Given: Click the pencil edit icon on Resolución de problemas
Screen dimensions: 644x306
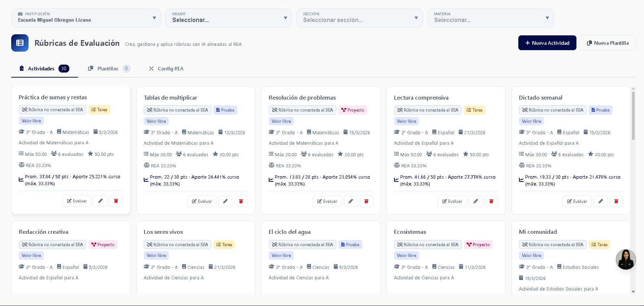Looking at the screenshot, I should (x=350, y=201).
